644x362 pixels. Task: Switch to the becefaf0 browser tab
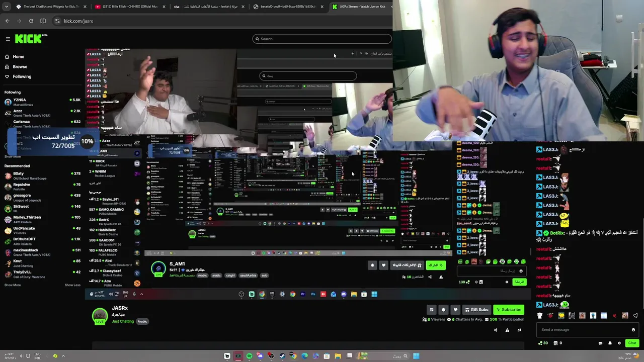[x=287, y=7]
